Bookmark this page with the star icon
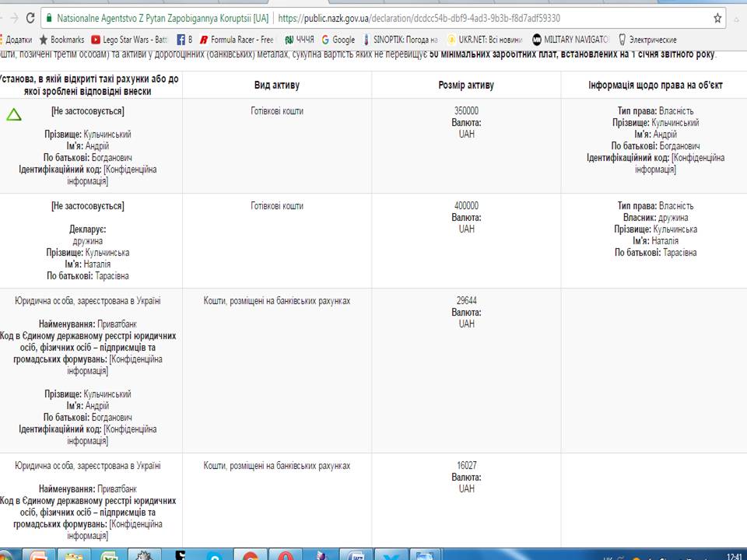This screenshot has width=747, height=560. [x=717, y=18]
